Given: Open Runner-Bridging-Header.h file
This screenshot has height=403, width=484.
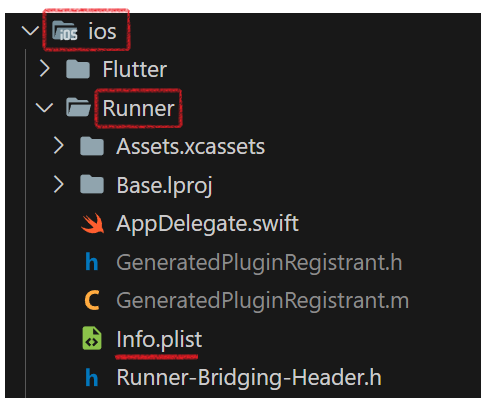Looking at the screenshot, I should pyautogui.click(x=249, y=378).
